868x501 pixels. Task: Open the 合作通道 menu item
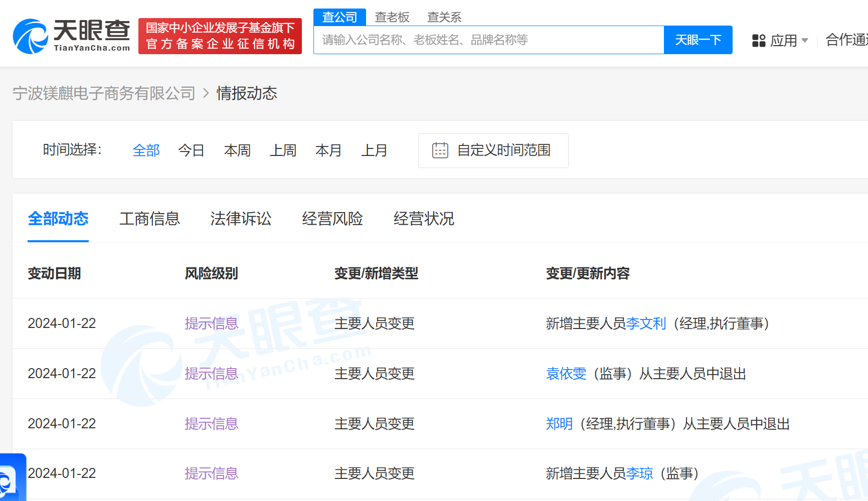(847, 40)
